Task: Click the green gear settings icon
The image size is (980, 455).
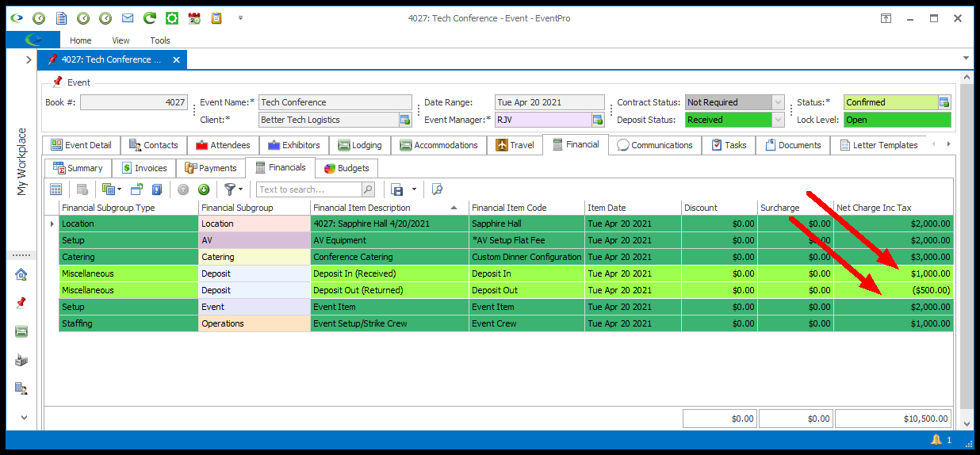Action: pyautogui.click(x=171, y=17)
